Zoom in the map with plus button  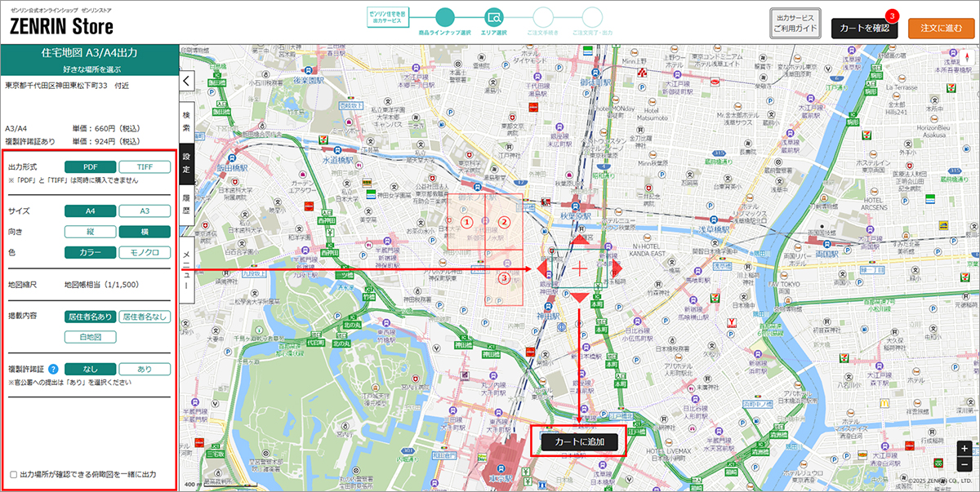964,448
